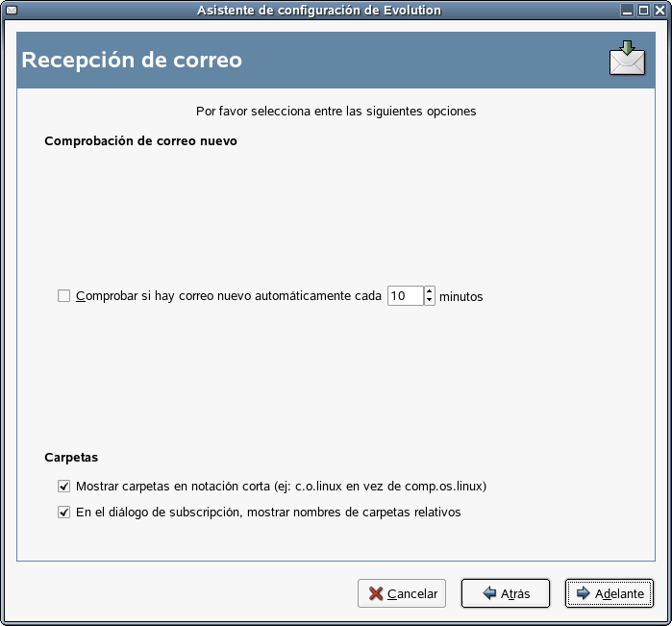Click the title bar text 'Asistente de configuración de Evolution'
The width and height of the screenshot is (672, 626).
pyautogui.click(x=319, y=11)
